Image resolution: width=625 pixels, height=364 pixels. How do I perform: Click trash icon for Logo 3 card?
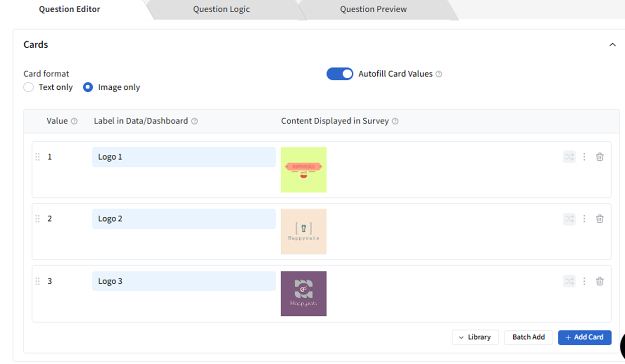(600, 281)
